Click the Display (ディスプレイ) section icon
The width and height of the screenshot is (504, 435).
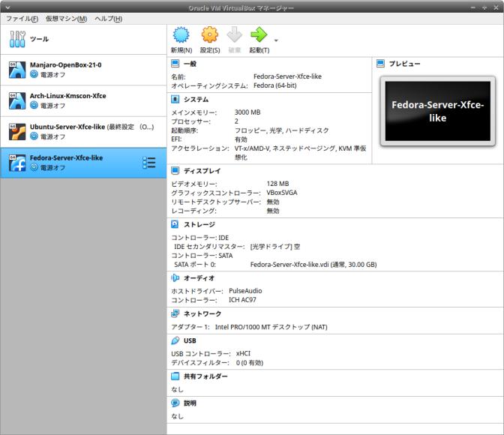[x=175, y=171]
